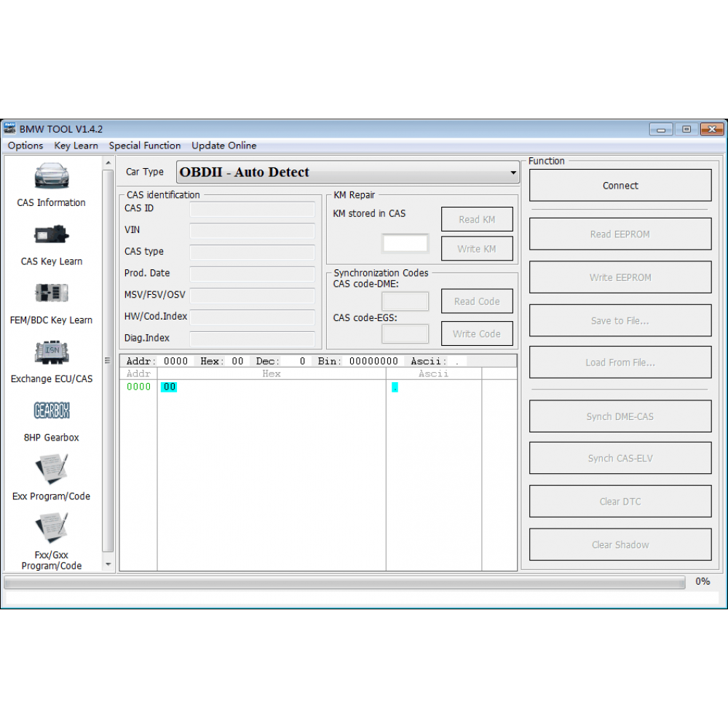Click the BMW TOOL title bar icon
728x728 pixels.
(10, 129)
